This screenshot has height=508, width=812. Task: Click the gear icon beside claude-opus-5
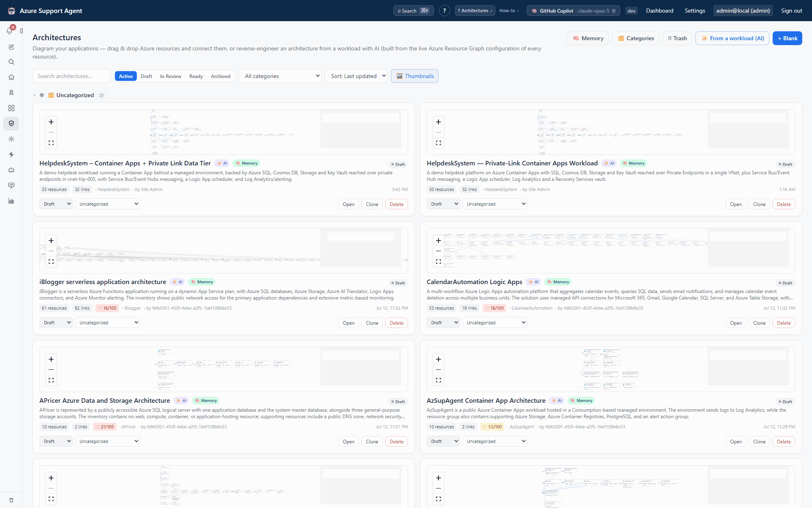coord(614,11)
